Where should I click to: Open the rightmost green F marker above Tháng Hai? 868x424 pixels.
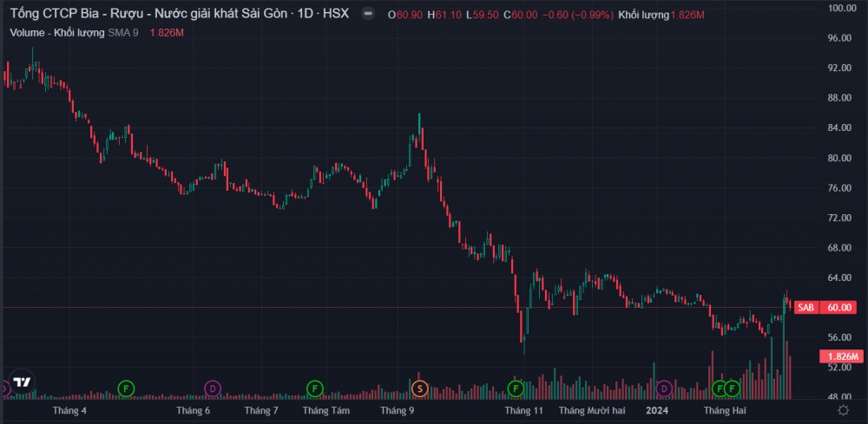pos(733,388)
